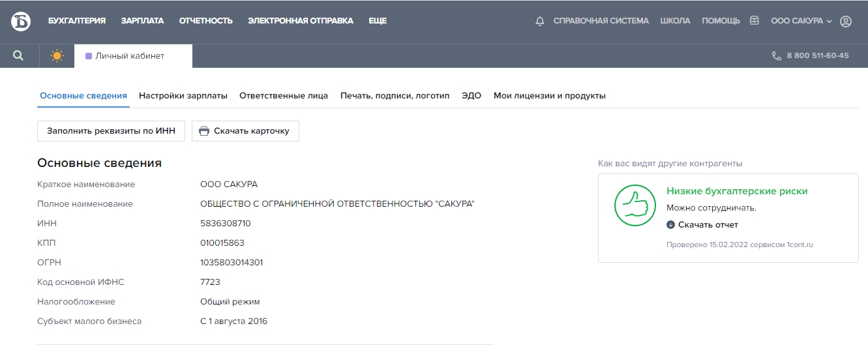Click the phone handset icon
Image resolution: width=868 pixels, height=356 pixels.
[776, 56]
